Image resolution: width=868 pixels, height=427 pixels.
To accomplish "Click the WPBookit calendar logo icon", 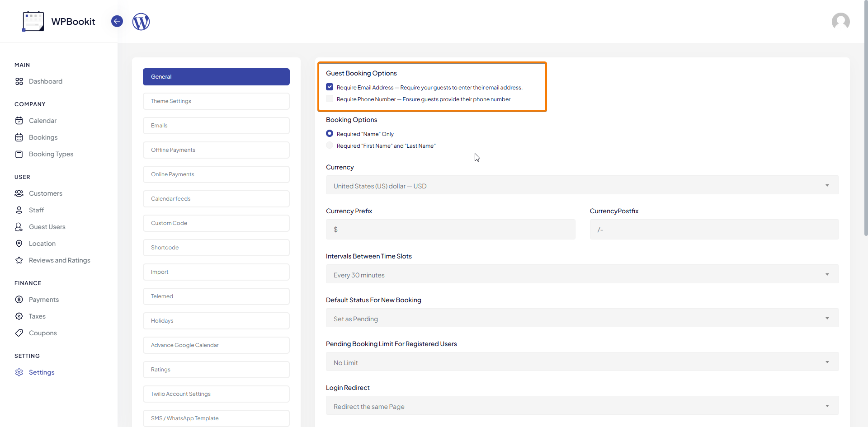I will pos(33,21).
